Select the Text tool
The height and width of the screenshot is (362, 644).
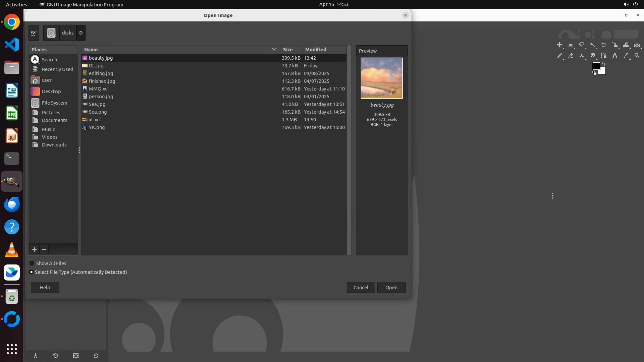click(615, 56)
